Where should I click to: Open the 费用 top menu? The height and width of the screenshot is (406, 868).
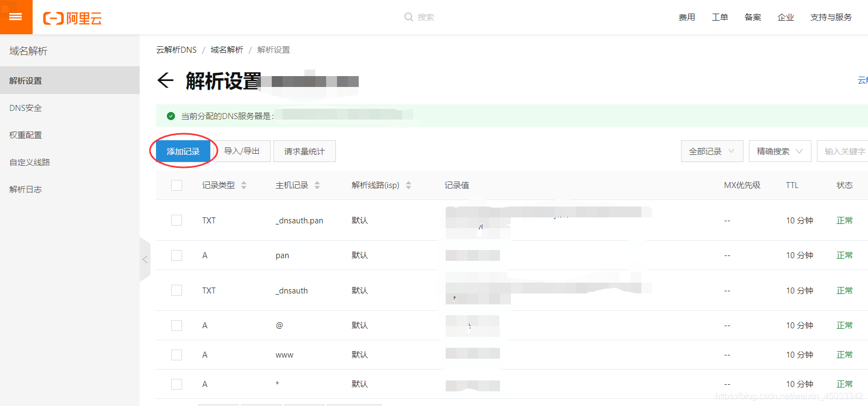(x=687, y=17)
